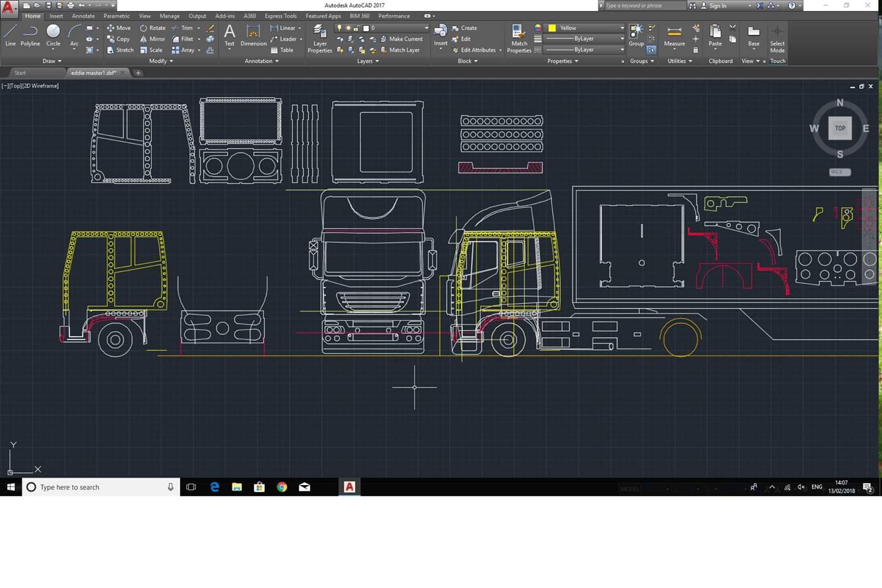Open Layer Properties manager
The image size is (882, 588).
point(320,39)
